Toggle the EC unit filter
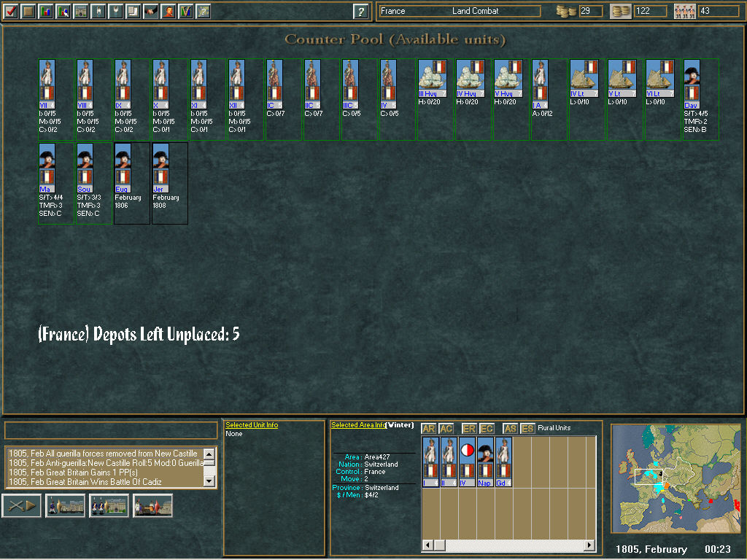This screenshot has height=560, width=747. 487,429
